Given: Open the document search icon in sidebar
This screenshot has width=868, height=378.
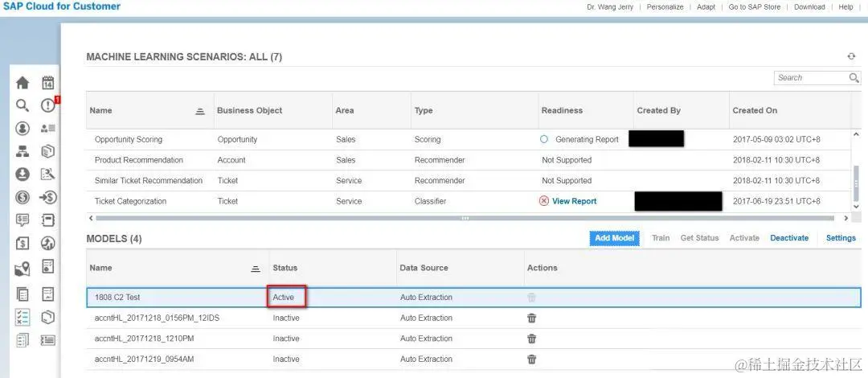Looking at the screenshot, I should click(48, 174).
